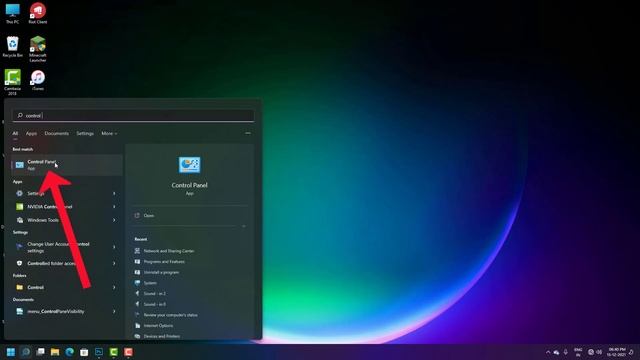This screenshot has width=640, height=360.
Task: Open recent System item
Action: (x=150, y=283)
